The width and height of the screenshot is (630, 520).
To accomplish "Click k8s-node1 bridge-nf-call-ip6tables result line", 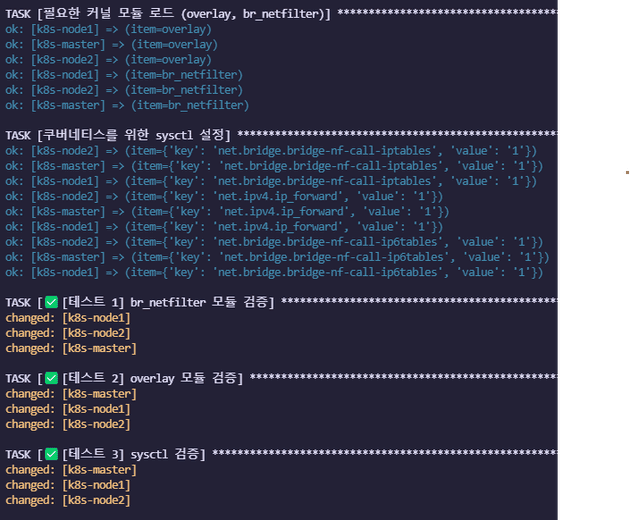I will click(x=274, y=272).
